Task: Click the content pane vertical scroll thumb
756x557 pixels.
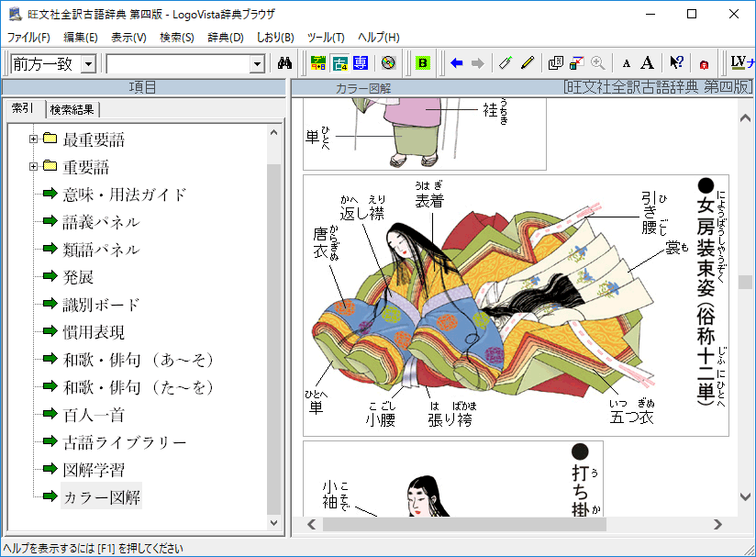Action: pyautogui.click(x=745, y=282)
